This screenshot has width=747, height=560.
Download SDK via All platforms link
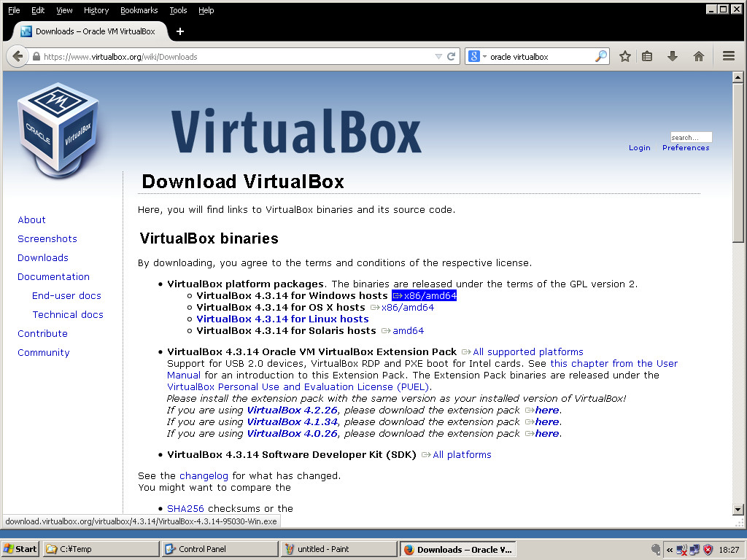(x=457, y=455)
